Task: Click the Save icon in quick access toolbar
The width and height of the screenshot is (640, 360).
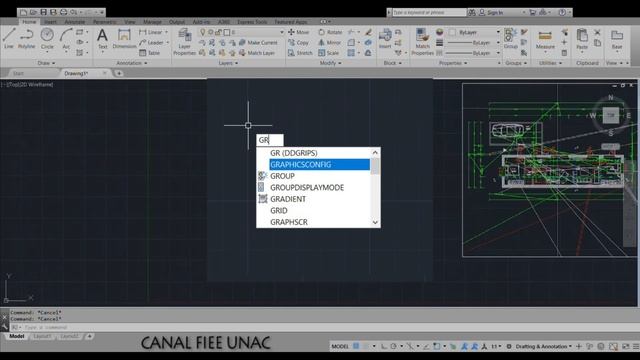Action: click(44, 12)
